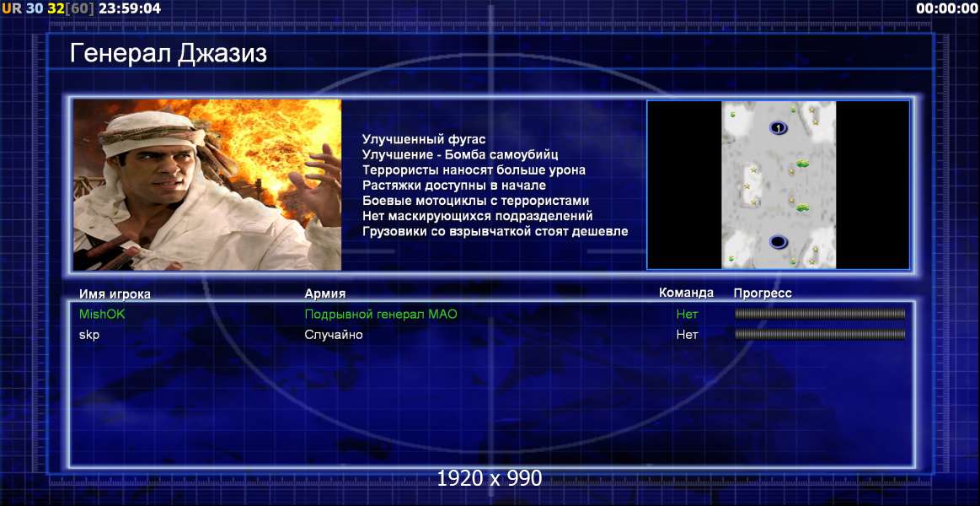Click team value 'Нет' in MishOK row
The image size is (980, 506).
click(x=687, y=315)
